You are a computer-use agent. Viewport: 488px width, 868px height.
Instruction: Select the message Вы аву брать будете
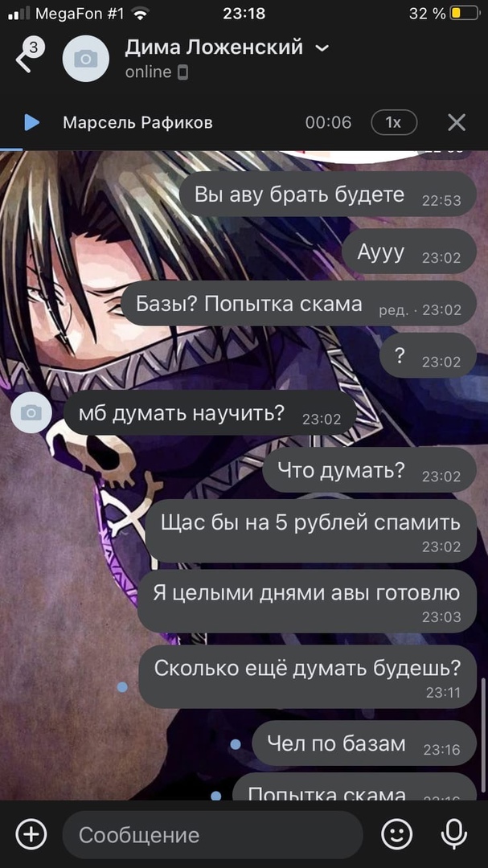pos(328,194)
